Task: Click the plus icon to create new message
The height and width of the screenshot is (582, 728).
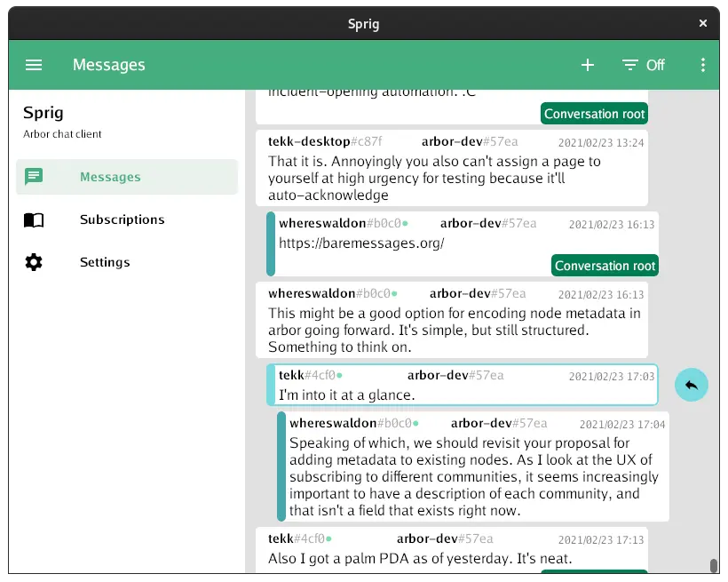Action: coord(588,65)
